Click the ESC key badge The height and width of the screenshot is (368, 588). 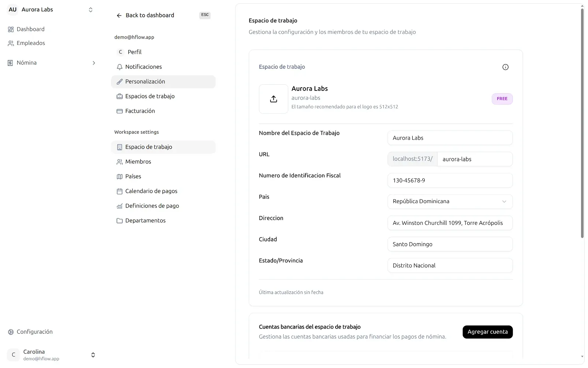pos(205,15)
